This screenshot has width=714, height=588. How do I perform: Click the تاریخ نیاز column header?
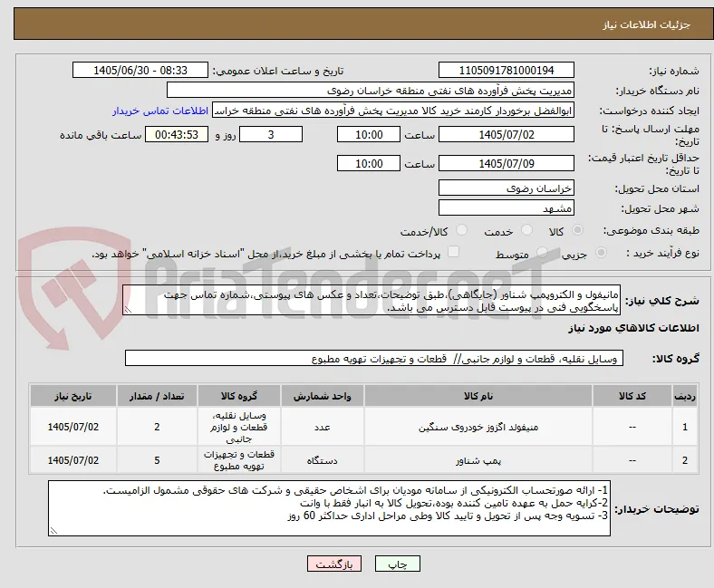pos(72,396)
